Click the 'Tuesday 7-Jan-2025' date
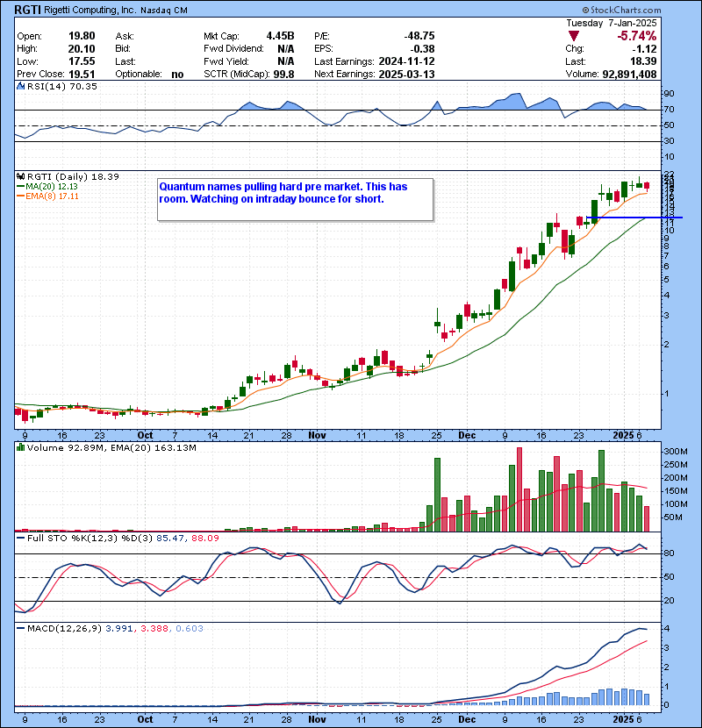This screenshot has height=728, width=702. tap(612, 23)
